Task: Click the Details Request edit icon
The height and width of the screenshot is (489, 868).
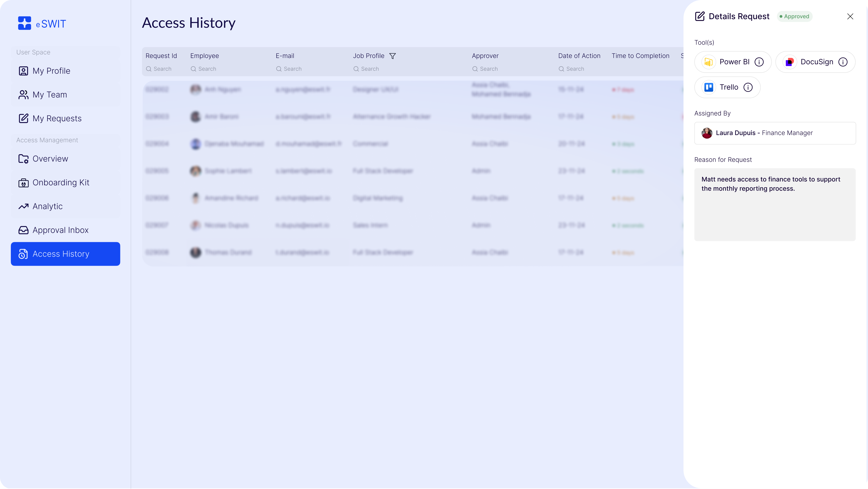Action: 699,16
